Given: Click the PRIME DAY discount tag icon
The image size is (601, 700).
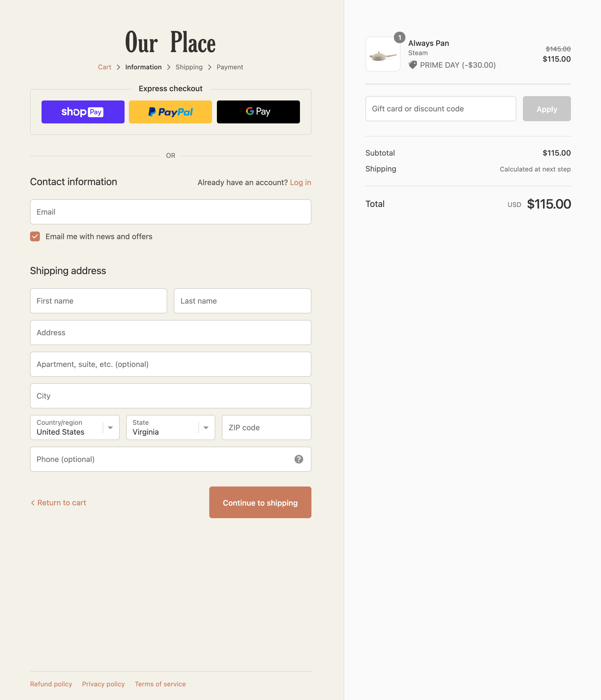Looking at the screenshot, I should pyautogui.click(x=413, y=64).
